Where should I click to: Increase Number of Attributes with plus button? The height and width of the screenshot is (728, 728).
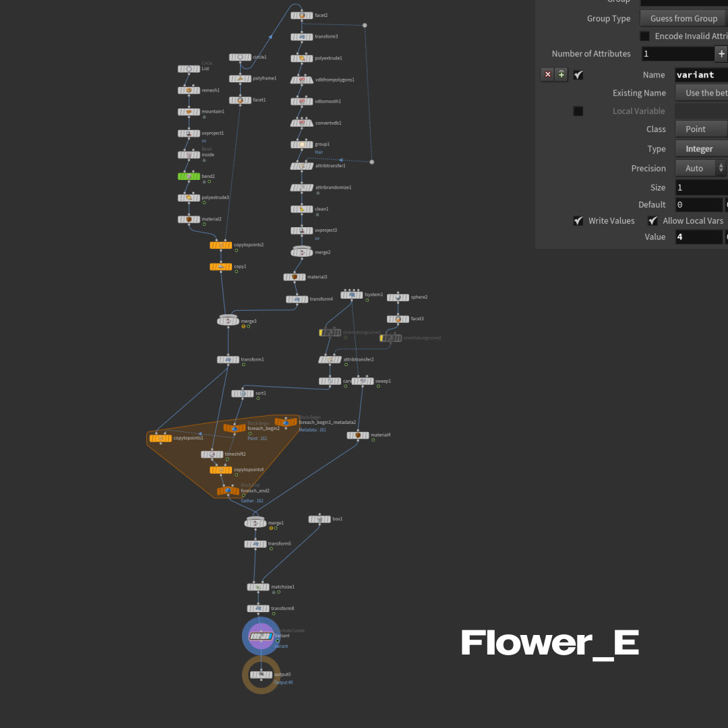pos(721,54)
